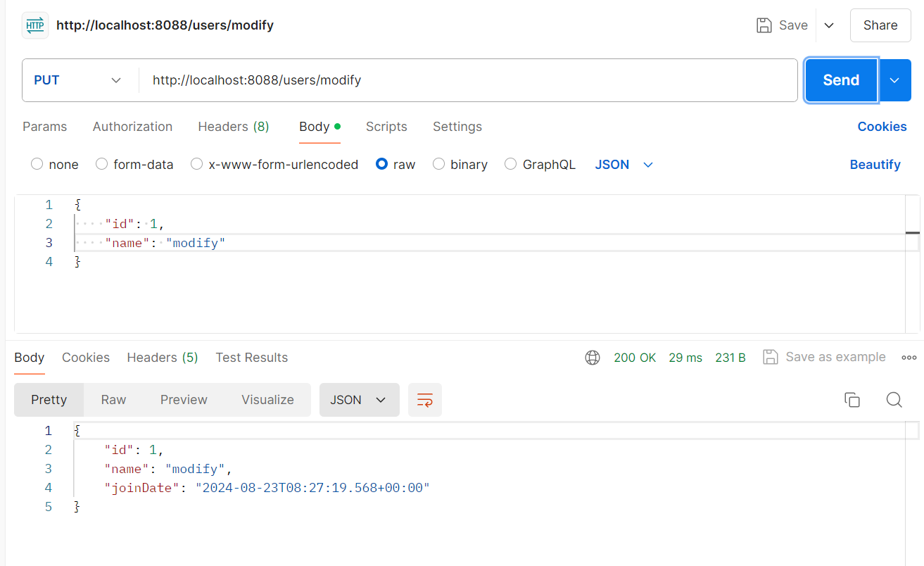The width and height of the screenshot is (924, 566).
Task: Click the Save floppy disk icon
Action: pyautogui.click(x=764, y=25)
